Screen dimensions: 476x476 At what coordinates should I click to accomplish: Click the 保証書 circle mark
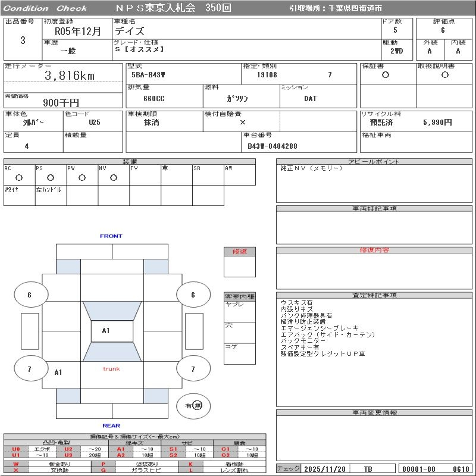pyautogui.click(x=386, y=75)
